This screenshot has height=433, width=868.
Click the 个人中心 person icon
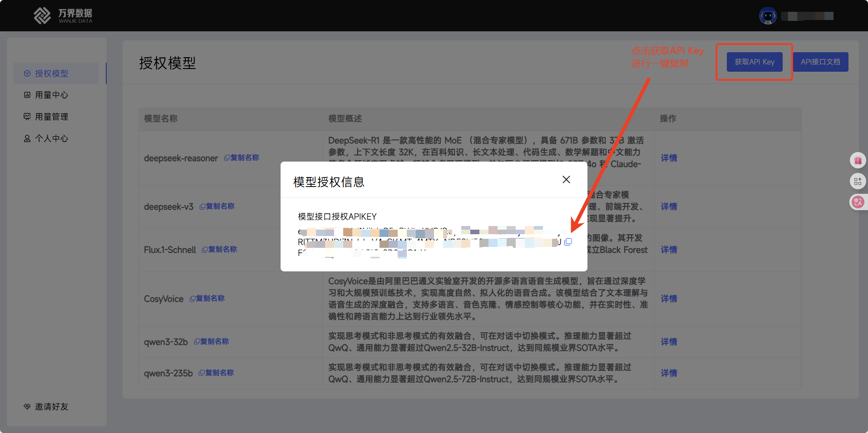click(x=27, y=138)
